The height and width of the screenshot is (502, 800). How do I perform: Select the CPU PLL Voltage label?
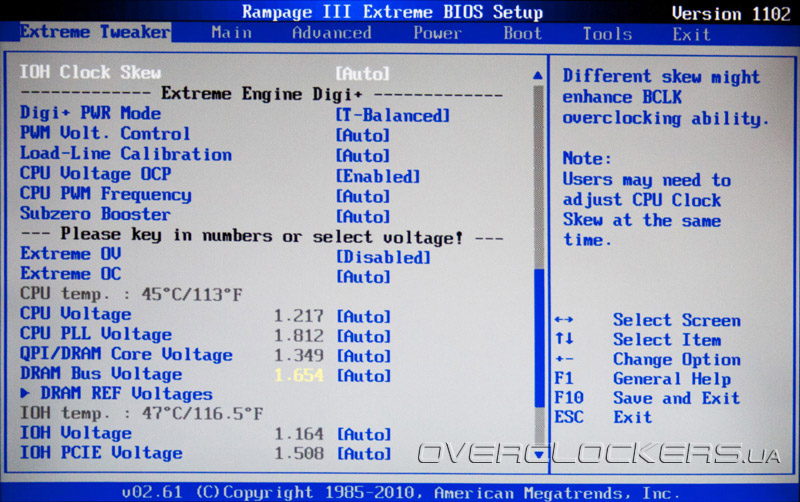point(96,334)
